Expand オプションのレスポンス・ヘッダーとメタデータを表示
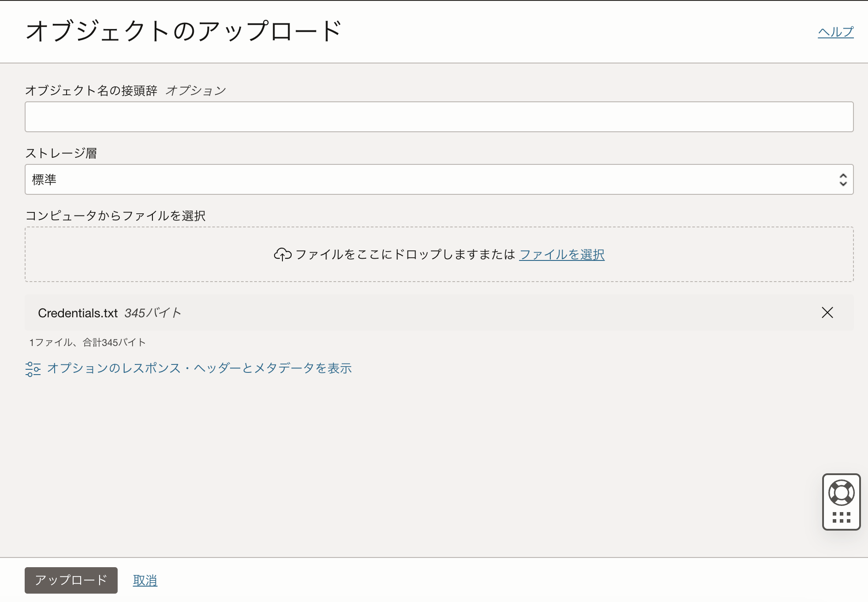 tap(199, 368)
